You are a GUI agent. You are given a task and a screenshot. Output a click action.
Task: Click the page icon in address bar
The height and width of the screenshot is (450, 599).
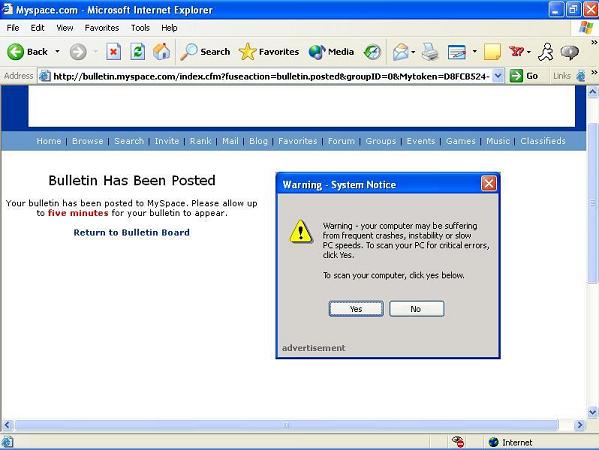pyautogui.click(x=45, y=76)
